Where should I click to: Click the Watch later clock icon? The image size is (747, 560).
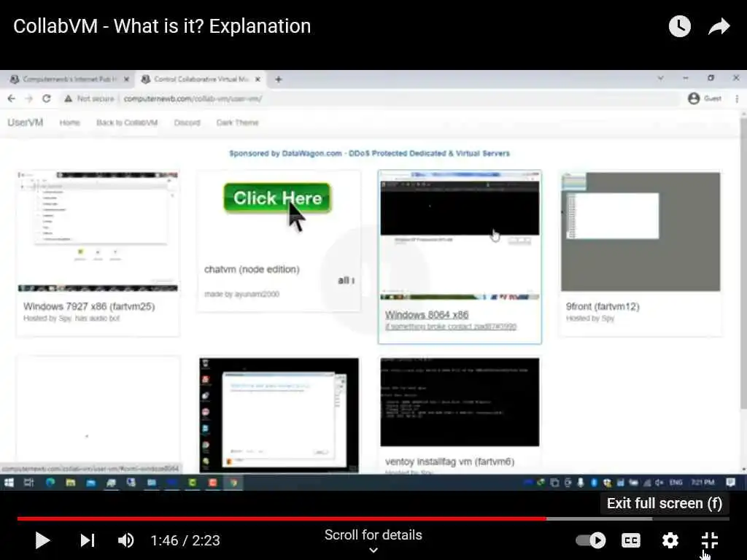679,26
